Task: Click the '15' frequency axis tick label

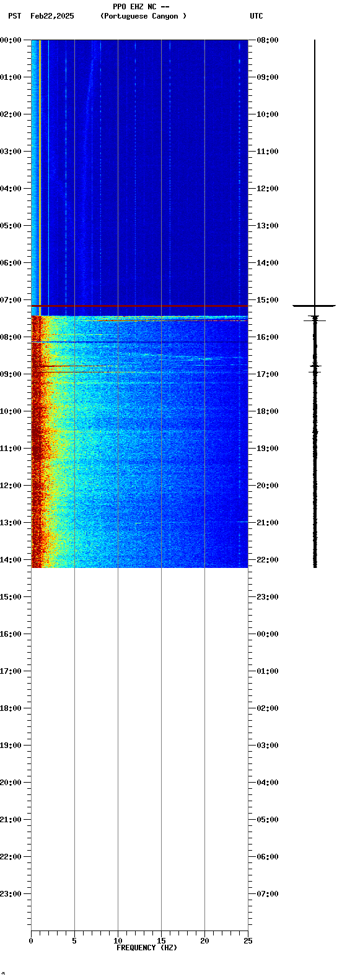Action: (161, 941)
